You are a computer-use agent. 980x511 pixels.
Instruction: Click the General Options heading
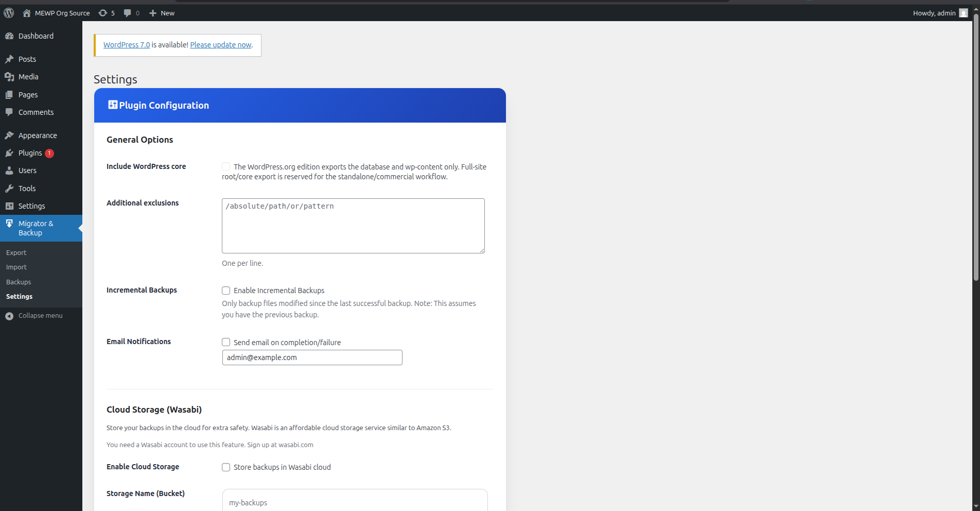point(140,140)
